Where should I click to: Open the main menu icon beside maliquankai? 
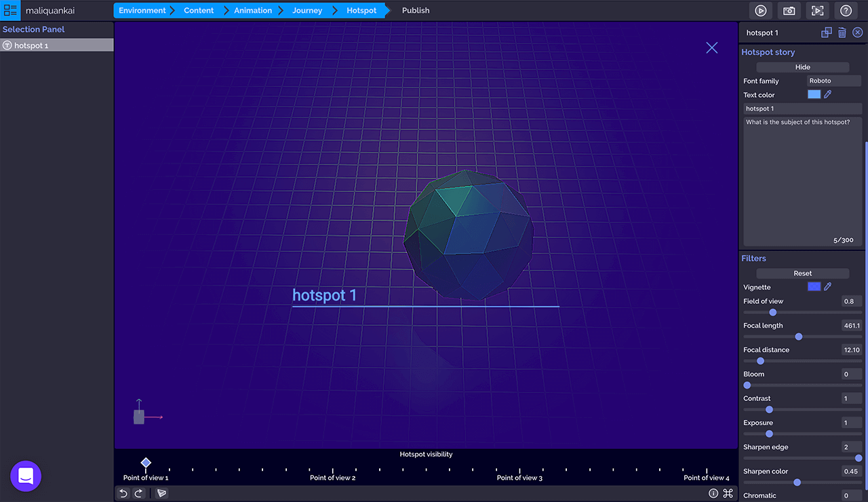click(x=11, y=11)
